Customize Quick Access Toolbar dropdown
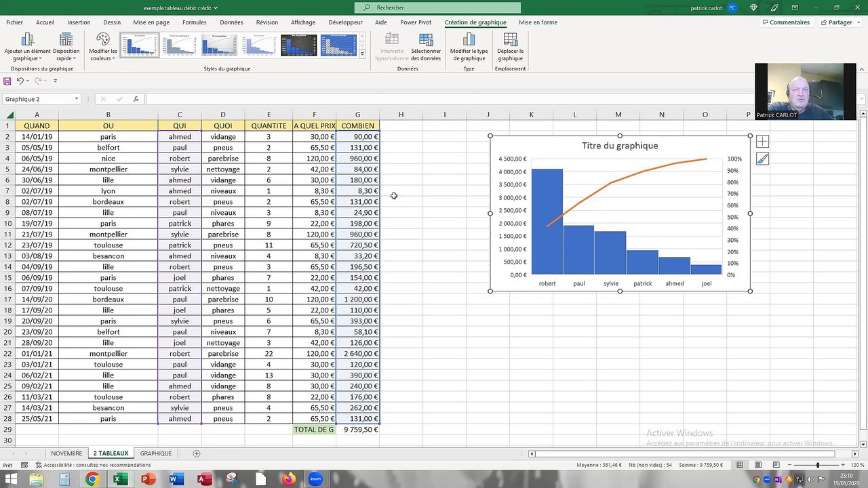 (x=55, y=81)
